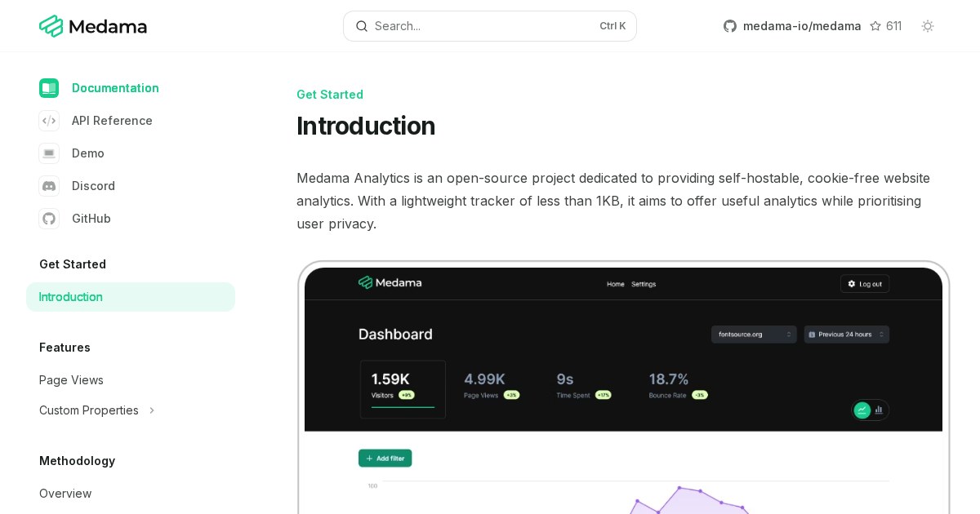Click the Get Started sidebar heading
This screenshot has height=514, width=980.
[x=73, y=264]
